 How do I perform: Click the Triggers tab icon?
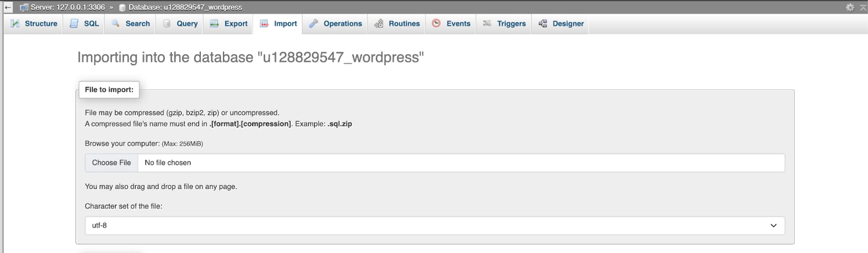point(487,23)
